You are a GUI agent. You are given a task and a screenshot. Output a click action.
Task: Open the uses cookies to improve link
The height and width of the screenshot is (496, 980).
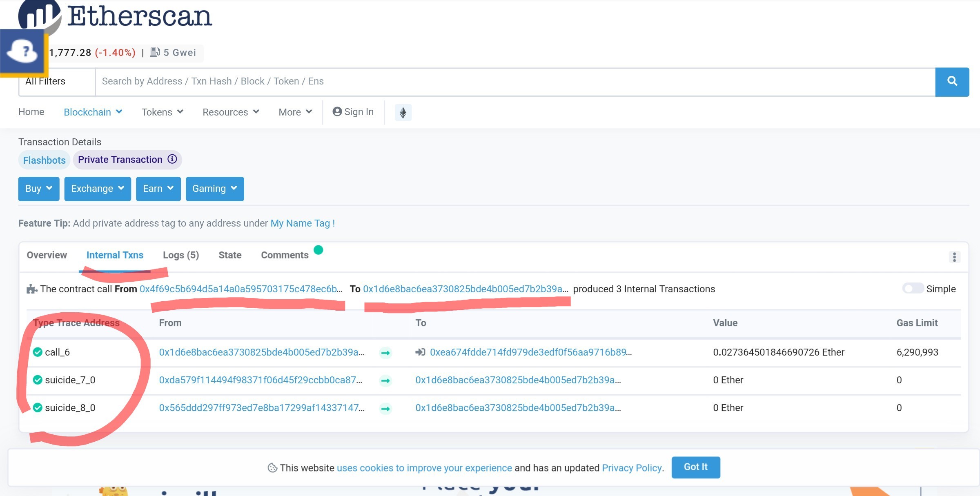click(424, 468)
